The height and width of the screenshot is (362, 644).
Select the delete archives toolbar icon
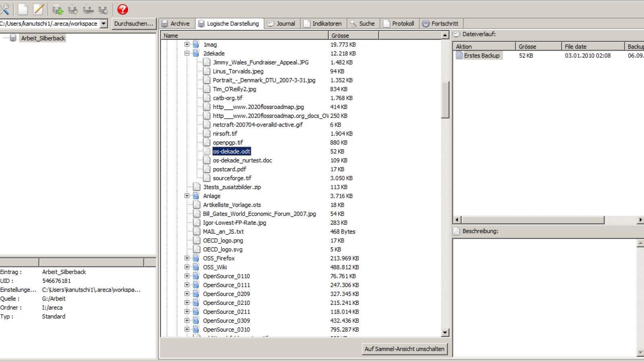coord(88,9)
